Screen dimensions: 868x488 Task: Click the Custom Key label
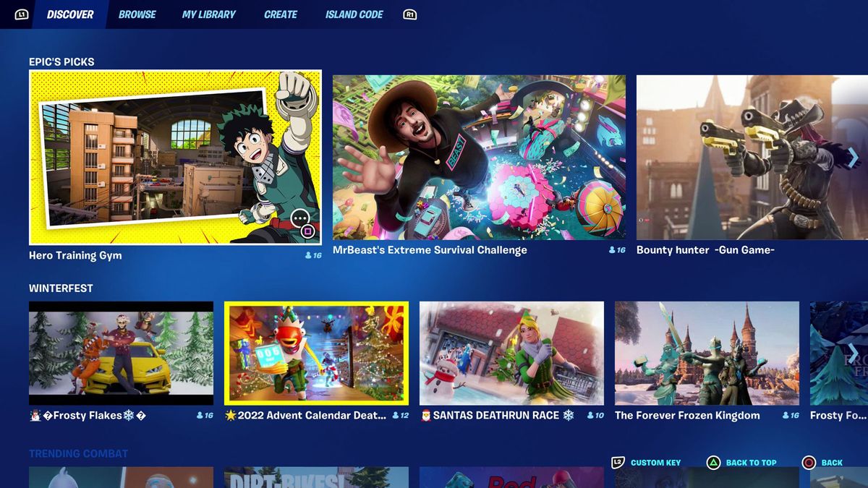(655, 463)
